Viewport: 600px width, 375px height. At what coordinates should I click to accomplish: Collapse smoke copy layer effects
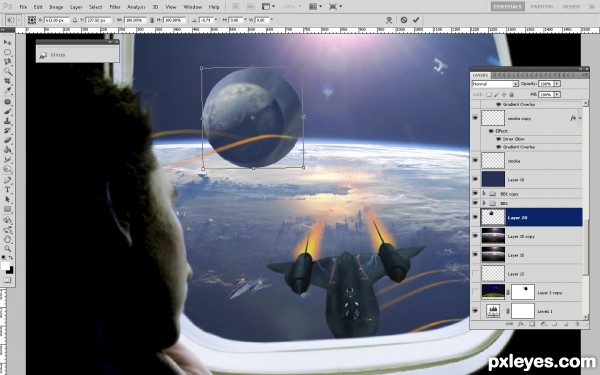[x=580, y=118]
